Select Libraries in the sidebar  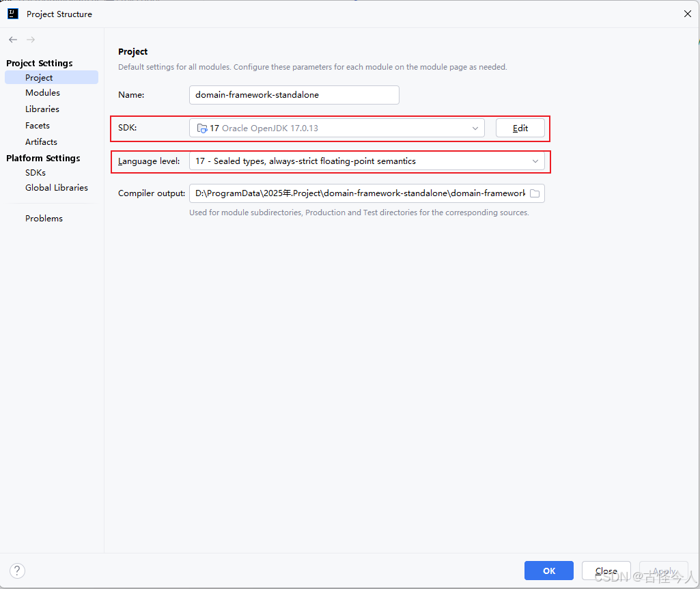click(42, 109)
